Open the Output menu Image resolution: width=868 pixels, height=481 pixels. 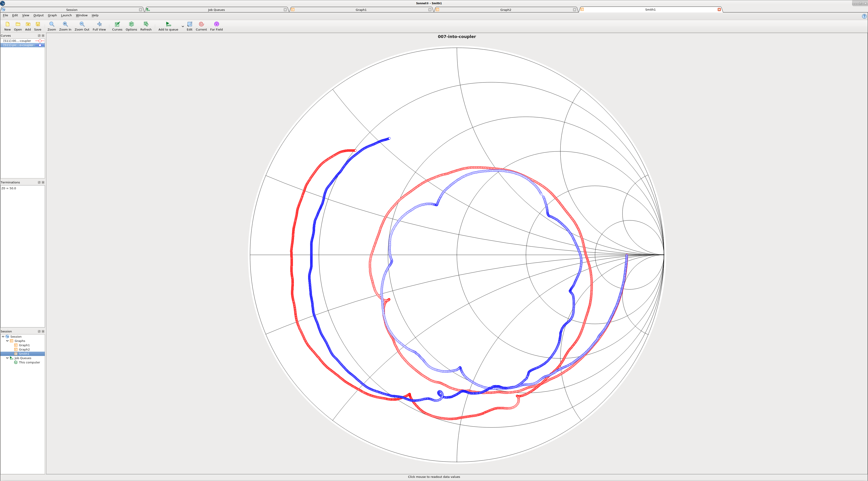pyautogui.click(x=38, y=15)
